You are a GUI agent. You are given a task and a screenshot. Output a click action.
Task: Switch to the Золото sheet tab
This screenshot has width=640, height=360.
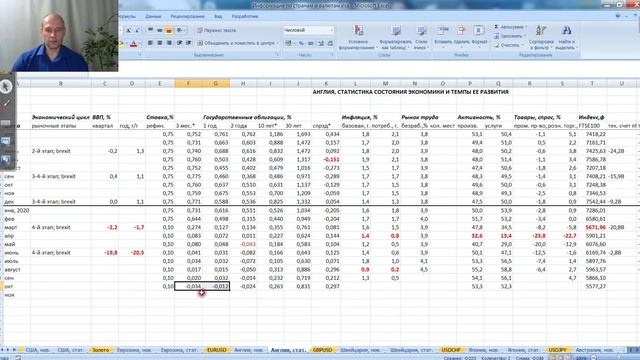[100, 350]
